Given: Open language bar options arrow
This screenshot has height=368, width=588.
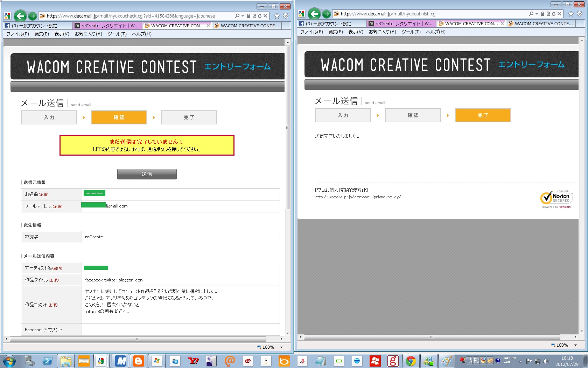Looking at the screenshot, I should click(x=514, y=362).
